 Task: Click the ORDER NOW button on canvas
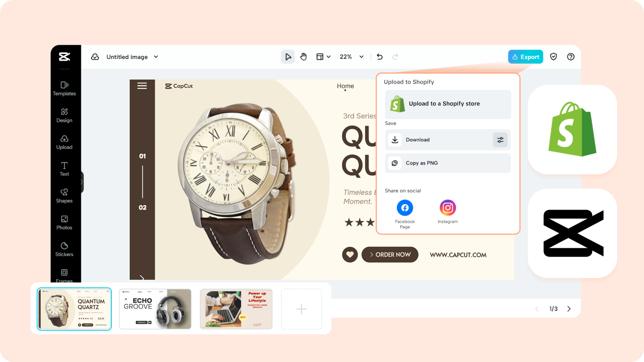coord(390,255)
